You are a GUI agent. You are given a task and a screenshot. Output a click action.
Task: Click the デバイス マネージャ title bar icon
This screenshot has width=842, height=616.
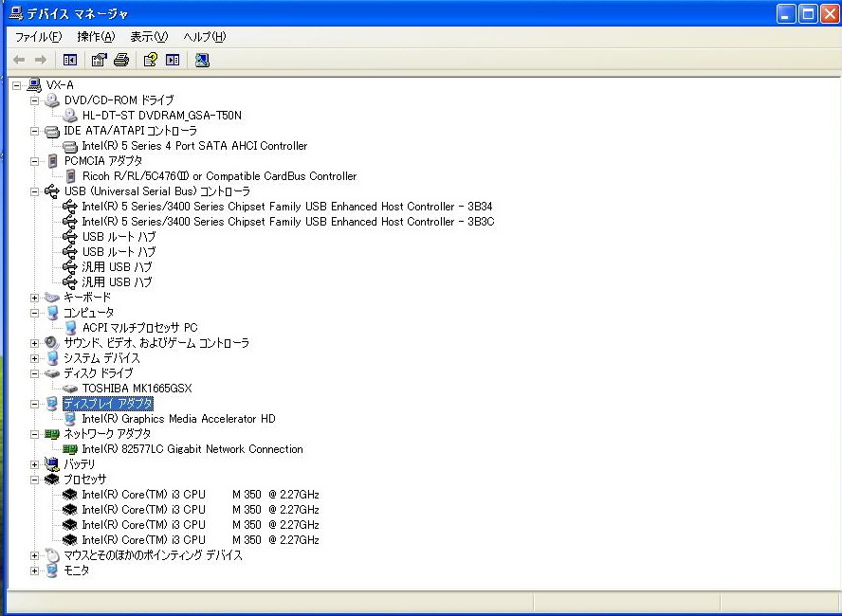(x=15, y=13)
